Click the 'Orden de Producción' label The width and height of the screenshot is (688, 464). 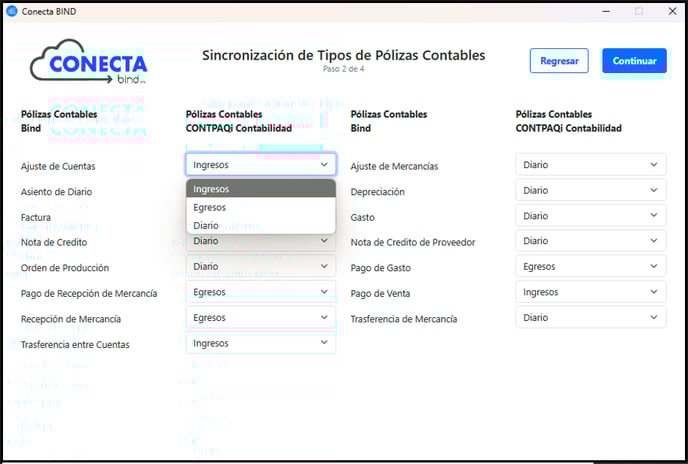[x=64, y=268]
